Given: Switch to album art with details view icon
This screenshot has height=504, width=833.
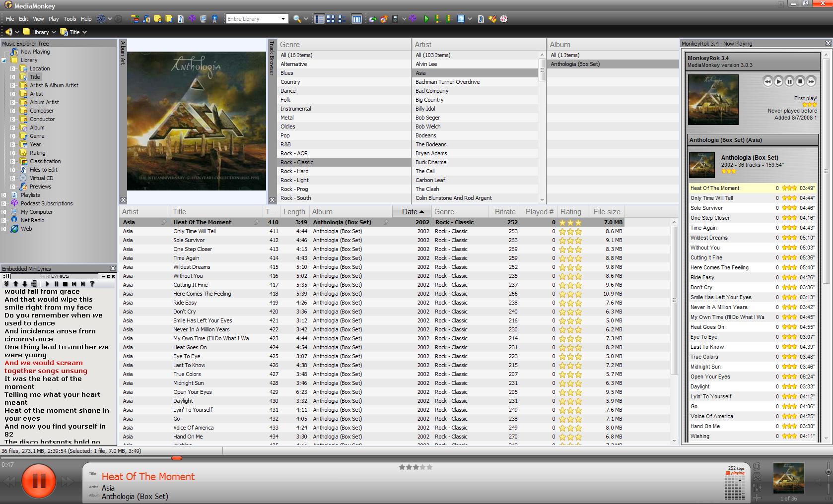Looking at the screenshot, I should pos(342,19).
